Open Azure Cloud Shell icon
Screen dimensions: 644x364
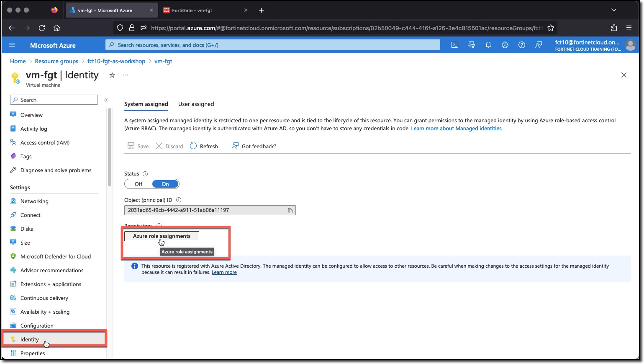455,45
